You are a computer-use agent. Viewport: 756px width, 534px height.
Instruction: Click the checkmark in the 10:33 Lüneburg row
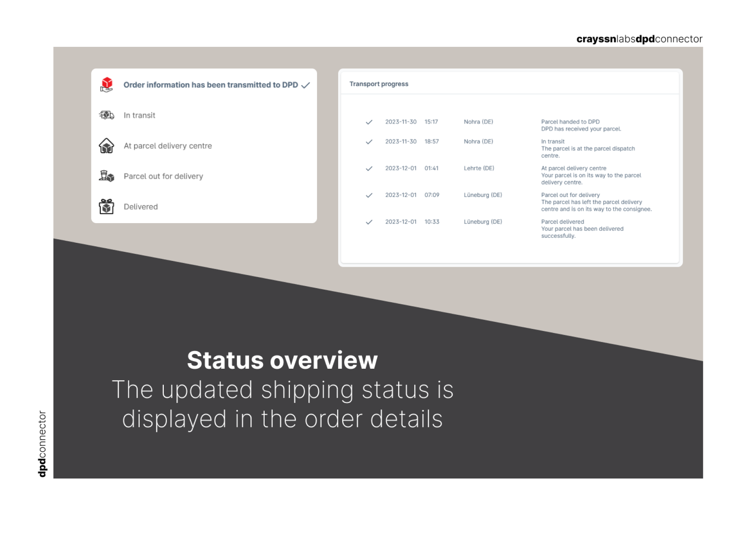[x=369, y=222]
